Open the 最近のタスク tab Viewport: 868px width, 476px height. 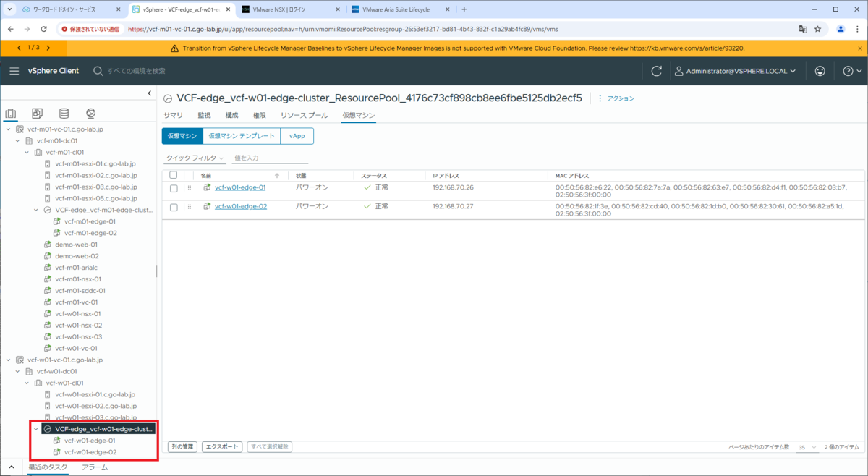point(48,467)
